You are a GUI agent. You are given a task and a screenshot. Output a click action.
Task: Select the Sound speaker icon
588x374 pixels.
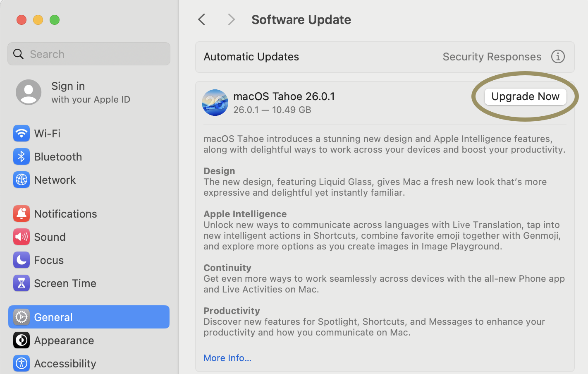[x=21, y=237]
